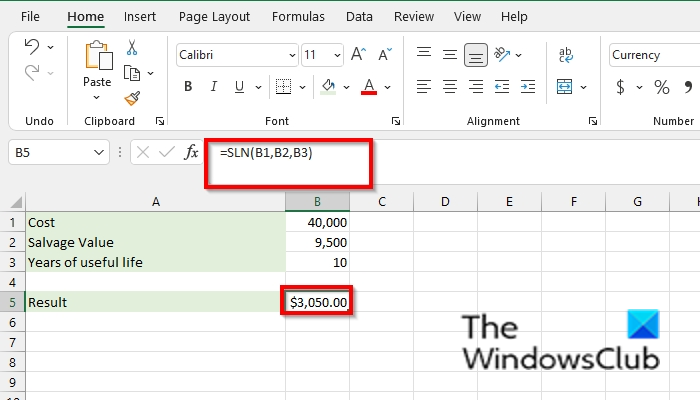The image size is (700, 400).
Task: Open the Font Color palette arrow
Action: click(x=387, y=87)
